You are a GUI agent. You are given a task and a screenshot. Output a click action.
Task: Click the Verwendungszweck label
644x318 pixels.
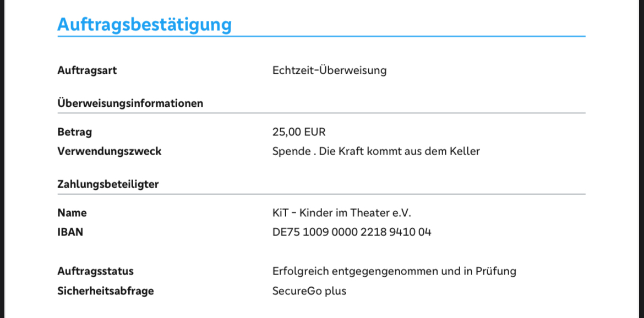(x=109, y=151)
